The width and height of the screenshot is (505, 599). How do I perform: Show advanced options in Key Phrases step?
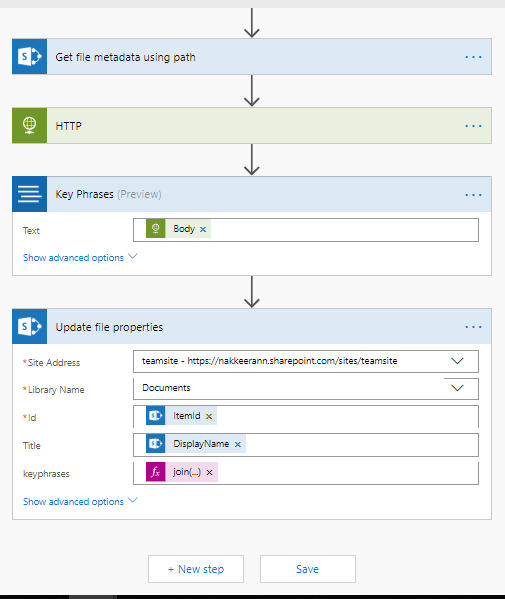tap(80, 257)
